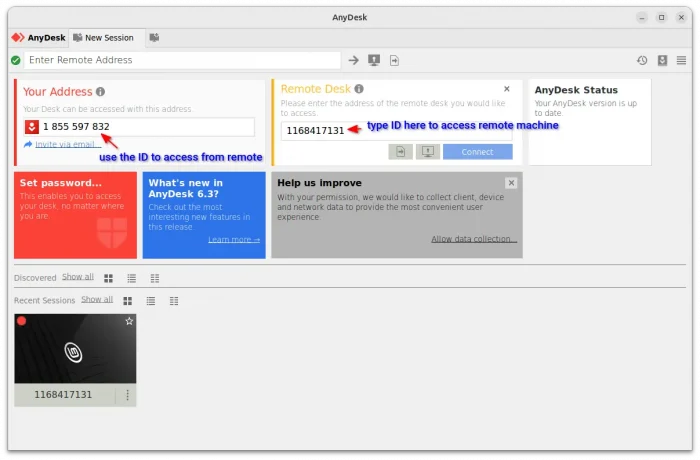The image size is (700, 460).
Task: Select Discovered list view icon
Action: point(132,279)
